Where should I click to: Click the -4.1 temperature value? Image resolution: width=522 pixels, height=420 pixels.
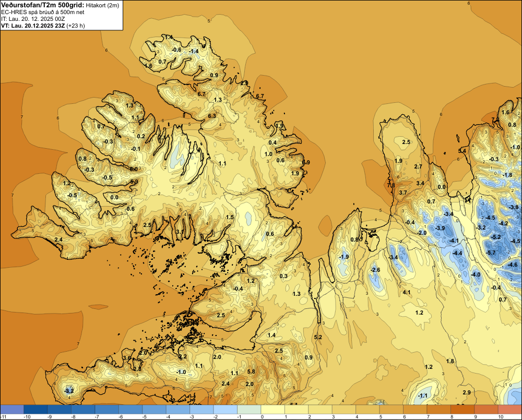[x=454, y=241]
